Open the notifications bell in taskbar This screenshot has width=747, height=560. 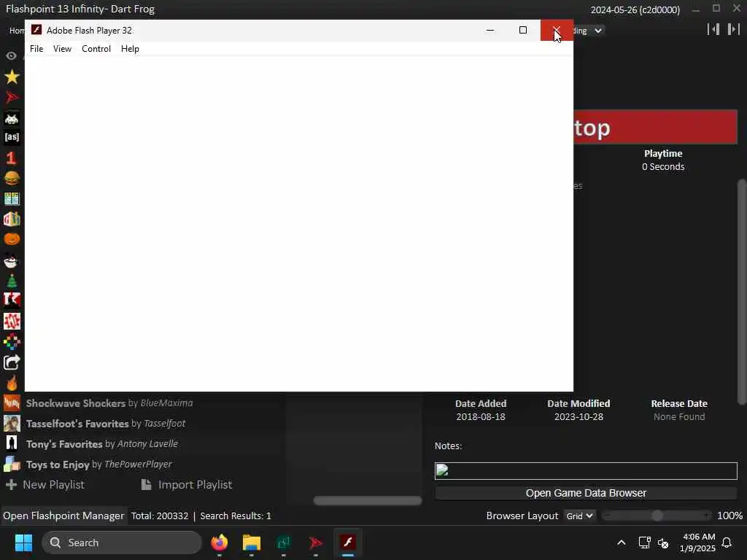coord(727,542)
